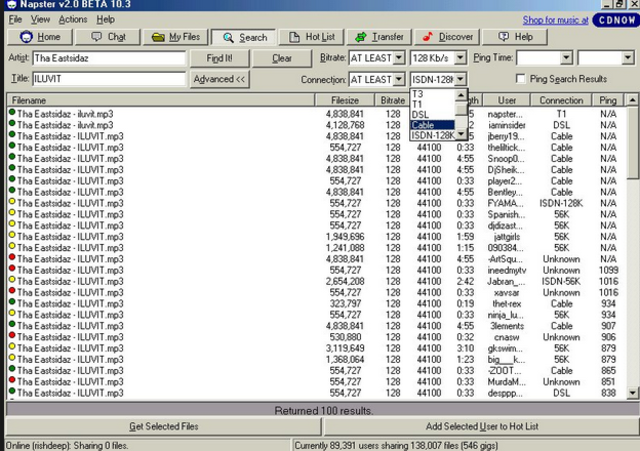Click the Clear button
This screenshot has height=451, width=640.
coord(282,58)
